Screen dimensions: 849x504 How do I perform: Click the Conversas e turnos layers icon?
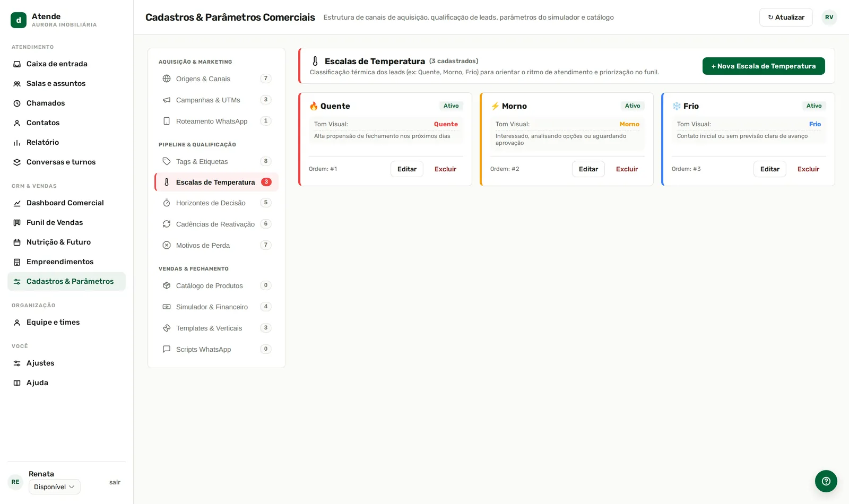click(x=17, y=162)
